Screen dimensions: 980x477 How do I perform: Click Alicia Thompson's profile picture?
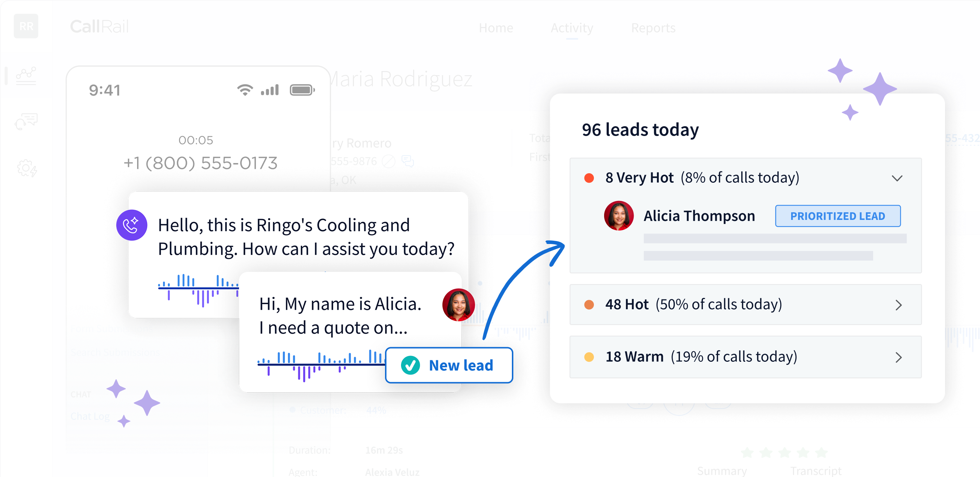point(618,216)
